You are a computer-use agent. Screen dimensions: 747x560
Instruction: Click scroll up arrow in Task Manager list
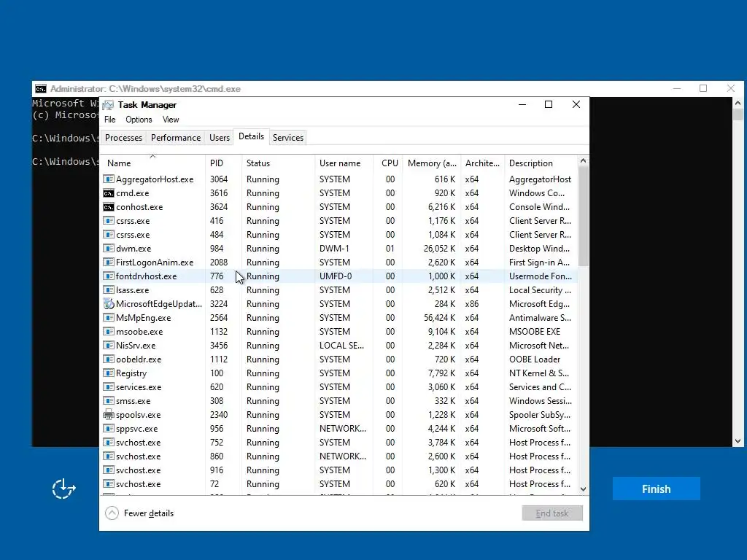tap(583, 161)
